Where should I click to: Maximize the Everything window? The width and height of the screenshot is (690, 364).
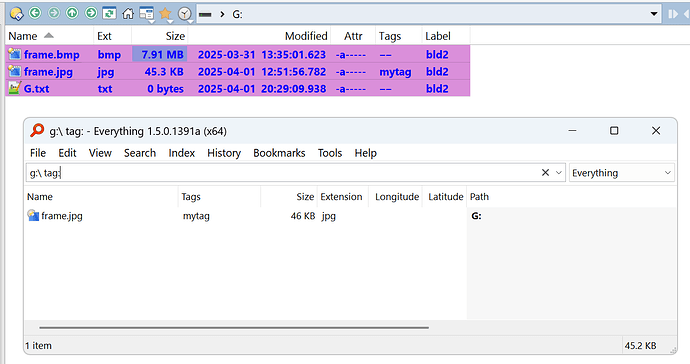614,131
